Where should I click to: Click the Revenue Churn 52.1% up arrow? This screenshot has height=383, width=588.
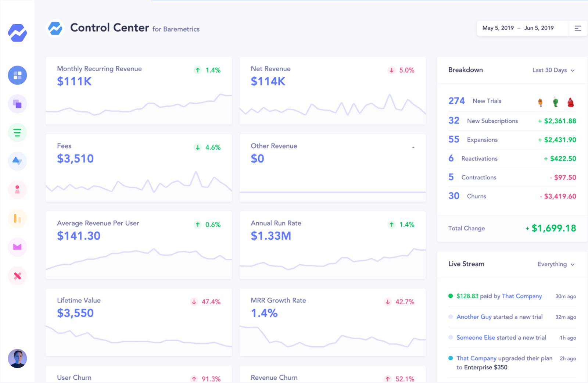[x=388, y=379]
